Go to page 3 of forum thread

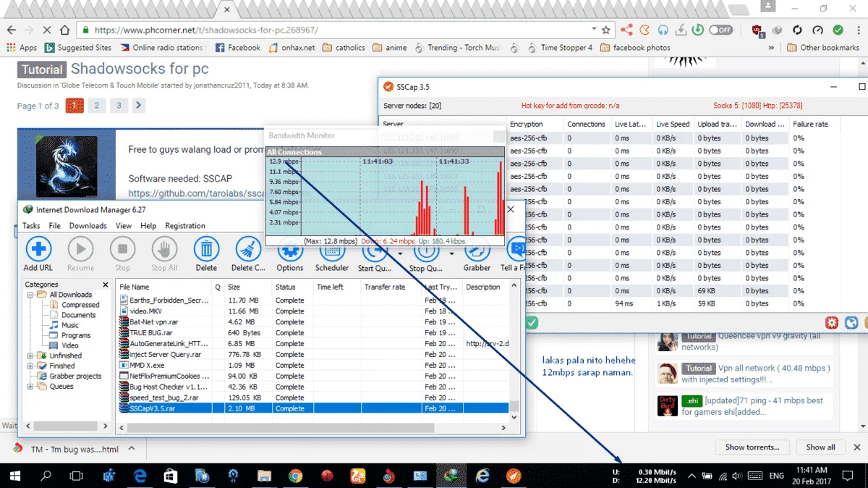coord(119,106)
